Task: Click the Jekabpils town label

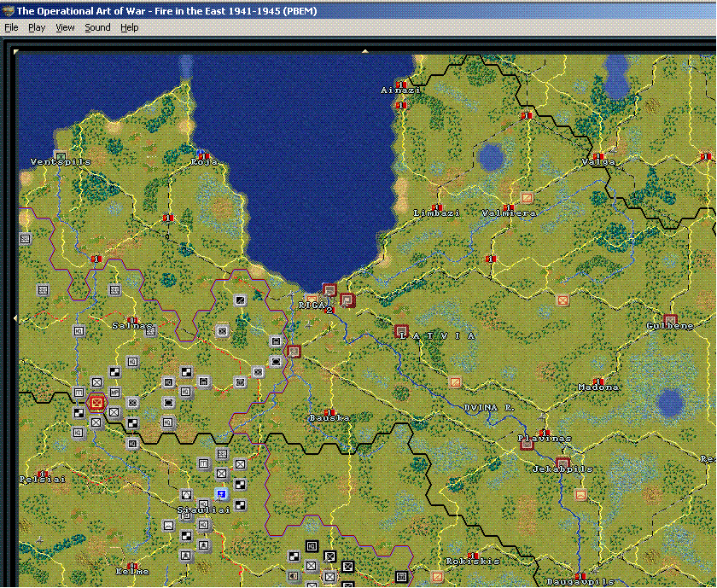Action: pyautogui.click(x=563, y=469)
